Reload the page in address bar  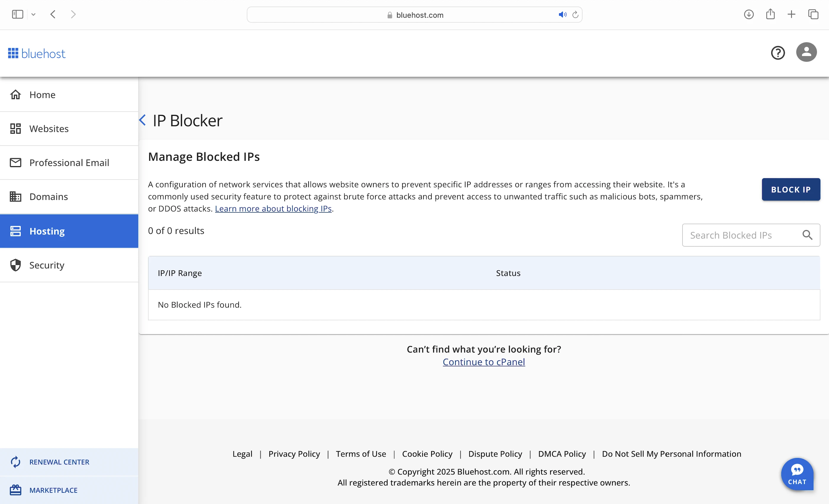pos(575,15)
